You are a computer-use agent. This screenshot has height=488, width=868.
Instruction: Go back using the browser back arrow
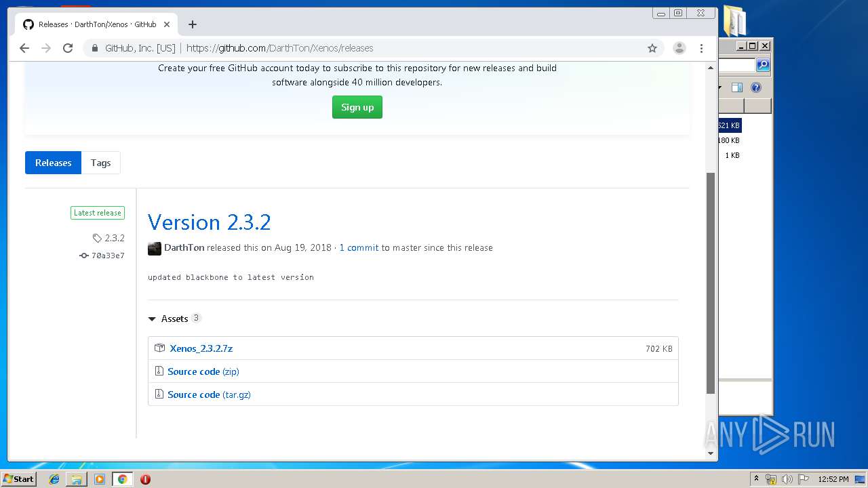24,48
